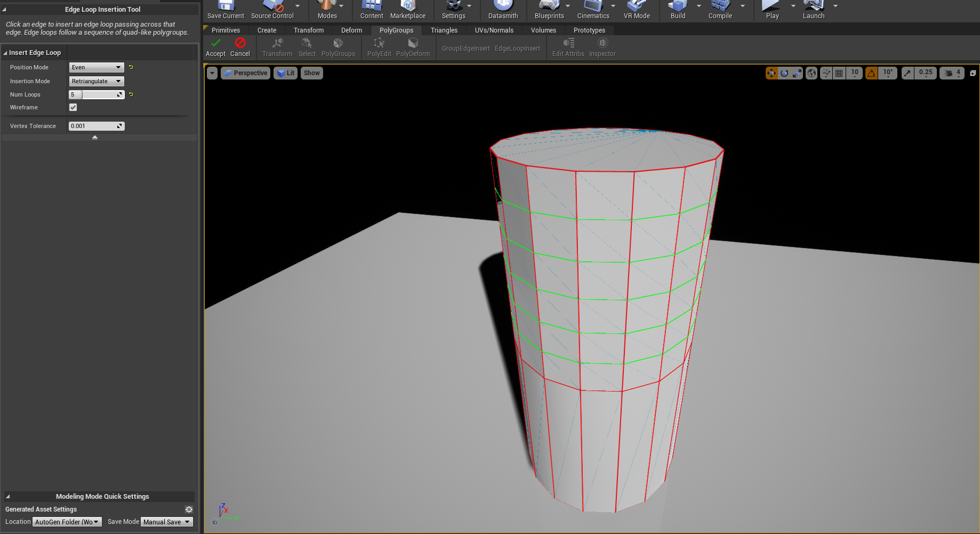Viewport: 980px width, 534px height.
Task: Click the Show button in viewport
Action: (312, 73)
